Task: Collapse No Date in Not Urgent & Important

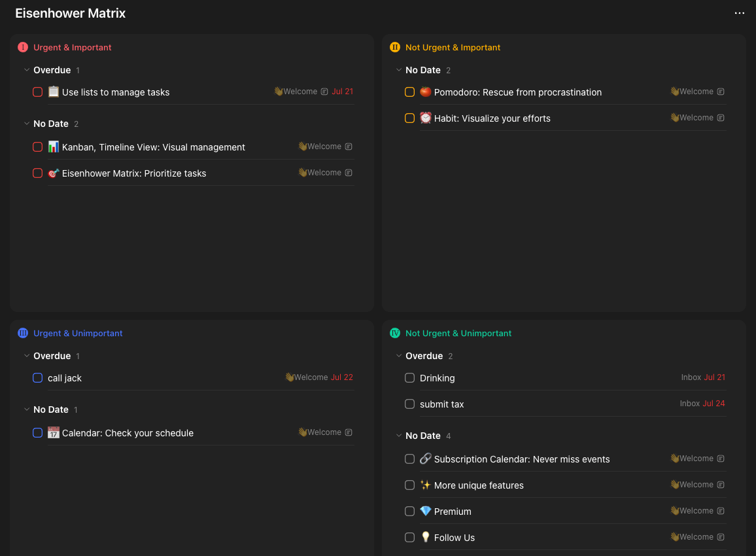Action: [x=399, y=70]
